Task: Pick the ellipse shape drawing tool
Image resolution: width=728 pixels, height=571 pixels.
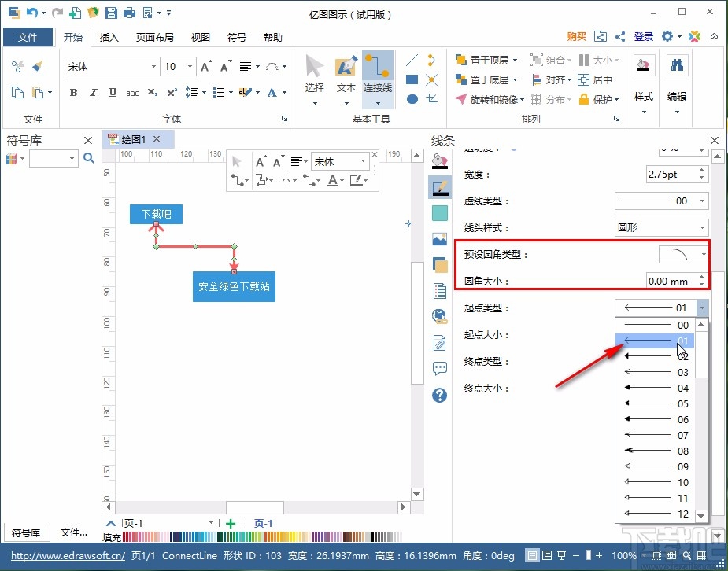Action: coord(412,99)
